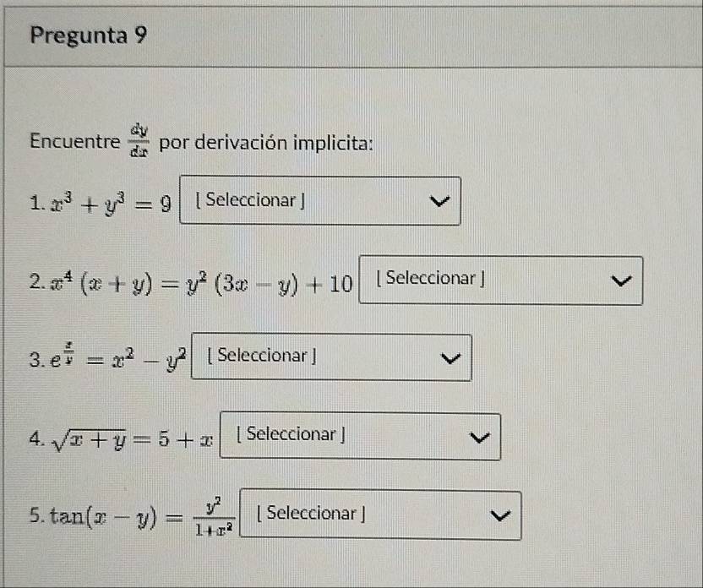The height and width of the screenshot is (588, 703).
Task: Click the chevron arrow in question 2's dropdown
Action: click(x=619, y=281)
